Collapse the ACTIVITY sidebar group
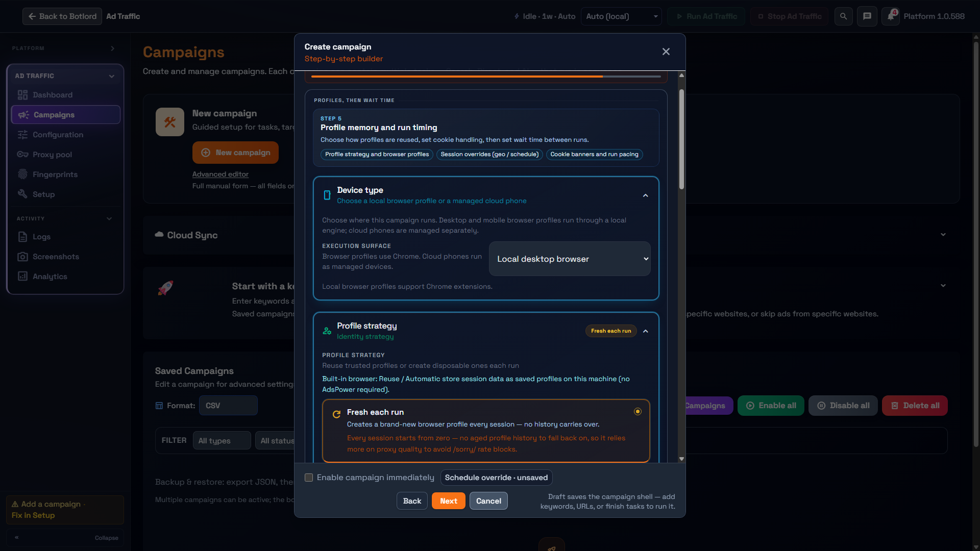980x551 pixels. [109, 219]
